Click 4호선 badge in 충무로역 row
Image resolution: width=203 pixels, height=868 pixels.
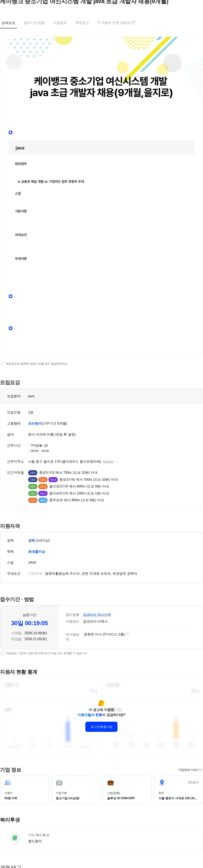tap(43, 500)
